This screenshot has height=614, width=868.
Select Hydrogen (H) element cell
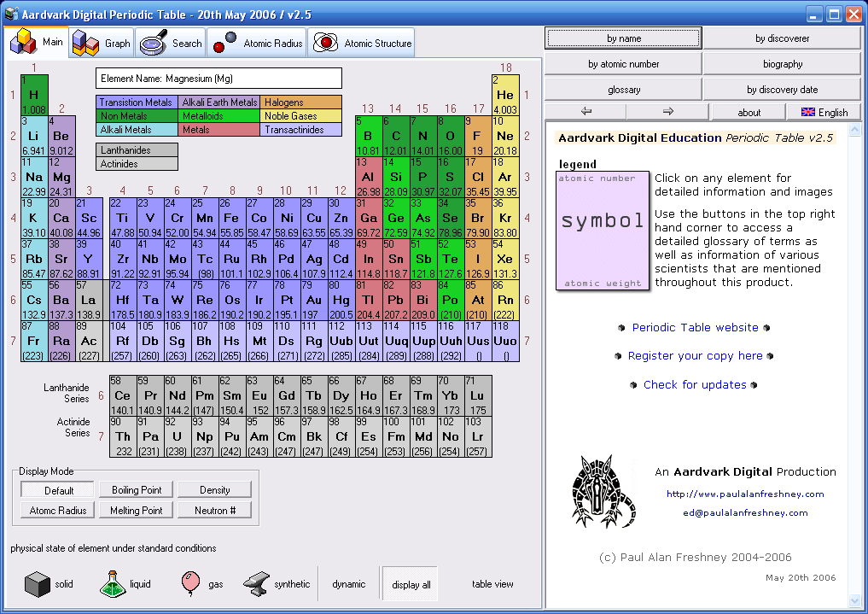click(34, 96)
